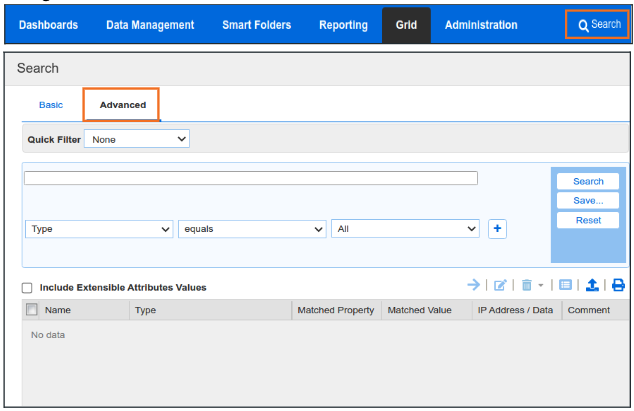Open delete options dropdown arrow

pos(540,286)
